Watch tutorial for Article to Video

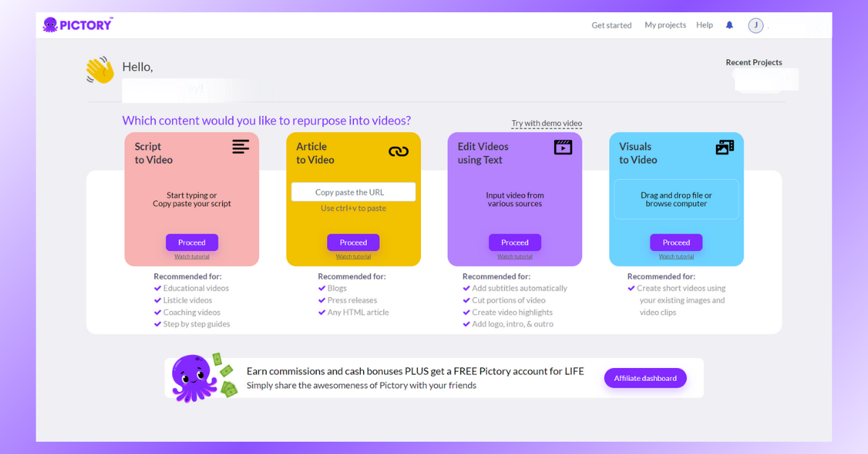(353, 257)
